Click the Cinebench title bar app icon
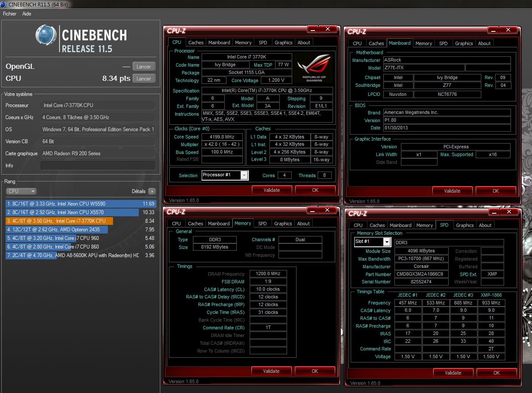The width and height of the screenshot is (532, 393). [4, 4]
